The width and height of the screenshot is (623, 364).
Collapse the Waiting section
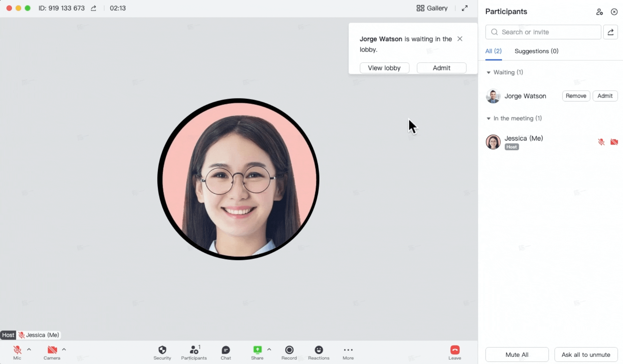pyautogui.click(x=488, y=72)
